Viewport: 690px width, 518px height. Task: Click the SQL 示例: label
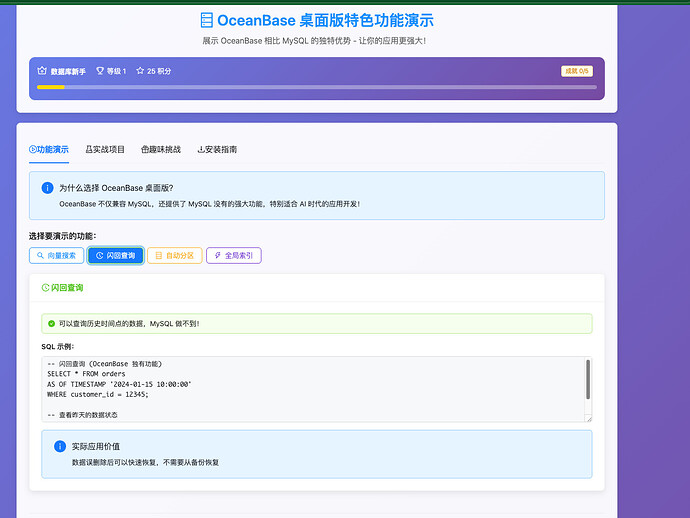coord(58,347)
